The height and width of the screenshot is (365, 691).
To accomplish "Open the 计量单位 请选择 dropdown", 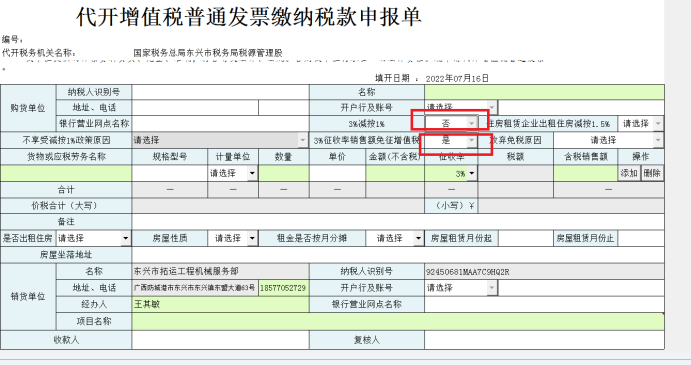I will click(x=233, y=173).
